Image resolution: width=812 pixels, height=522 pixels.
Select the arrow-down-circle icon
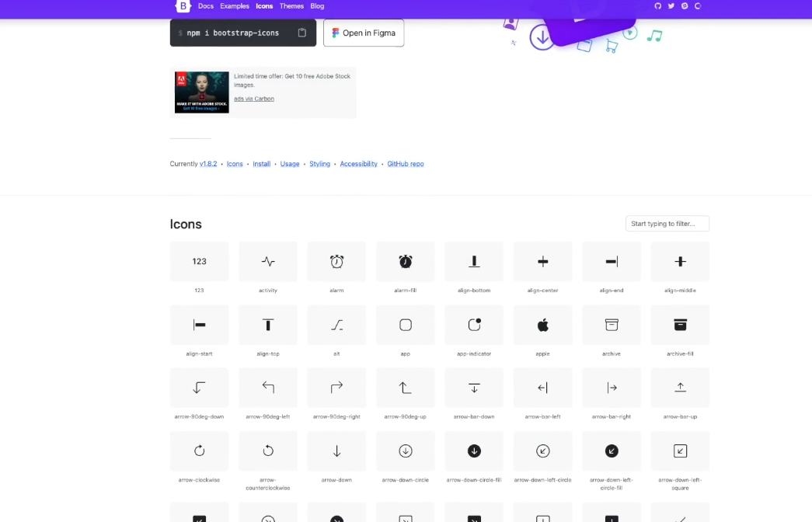click(406, 451)
